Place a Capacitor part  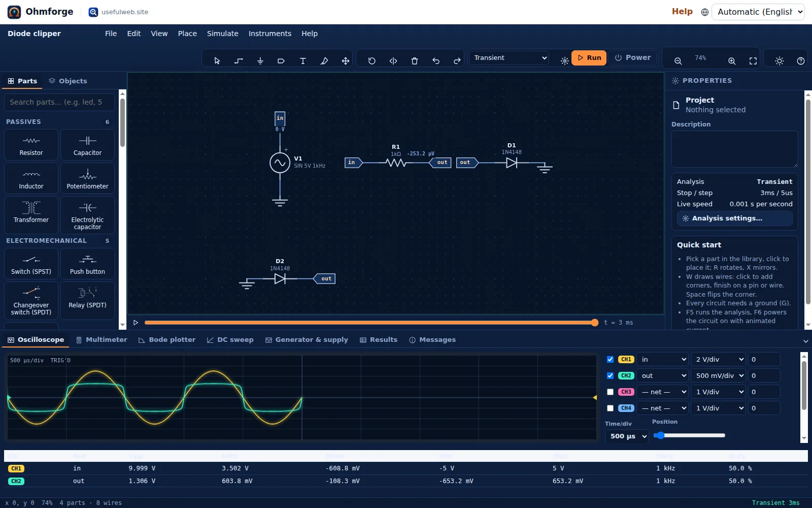coord(87,145)
